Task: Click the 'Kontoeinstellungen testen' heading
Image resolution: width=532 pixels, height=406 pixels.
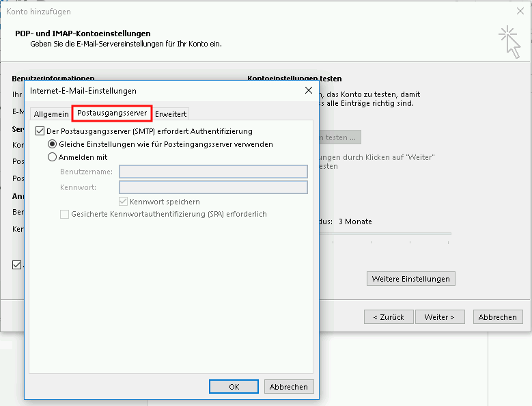Action: tap(294, 79)
